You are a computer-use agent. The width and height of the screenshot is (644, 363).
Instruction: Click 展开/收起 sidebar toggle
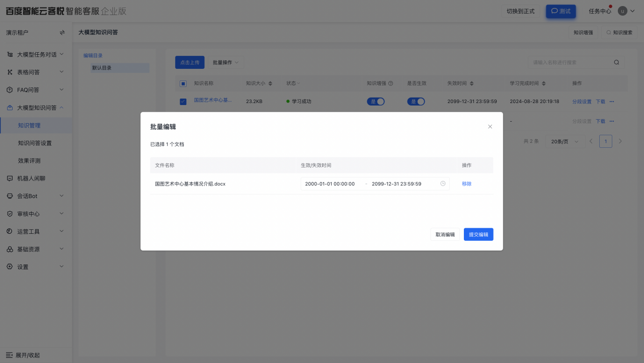pos(23,355)
